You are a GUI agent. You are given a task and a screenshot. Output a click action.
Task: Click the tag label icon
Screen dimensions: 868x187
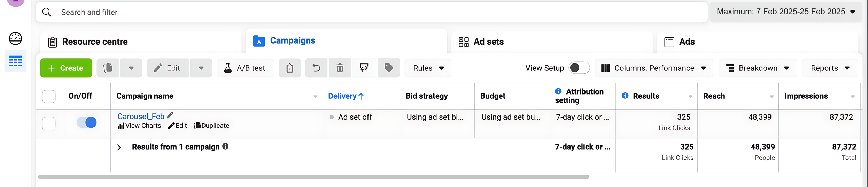coord(388,68)
